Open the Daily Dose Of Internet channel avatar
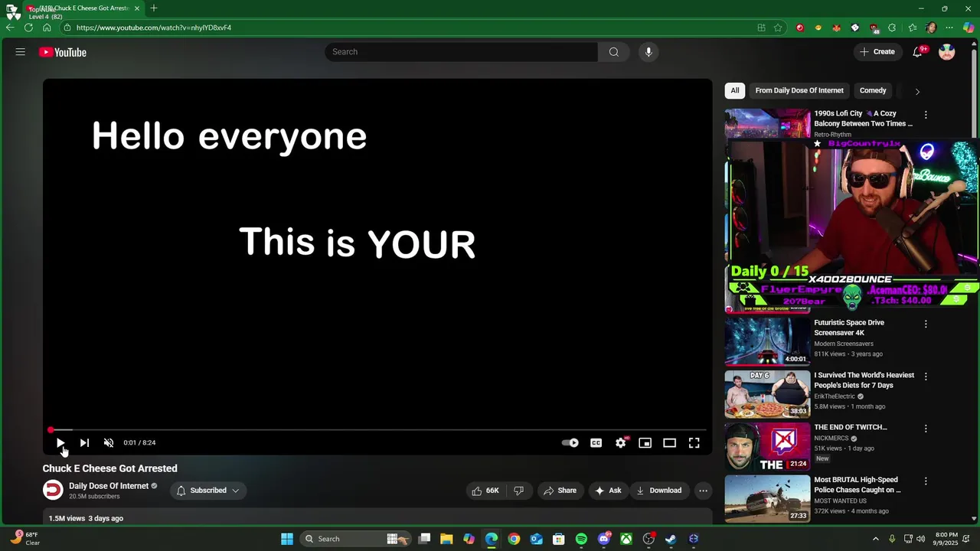This screenshot has height=551, width=980. tap(53, 491)
